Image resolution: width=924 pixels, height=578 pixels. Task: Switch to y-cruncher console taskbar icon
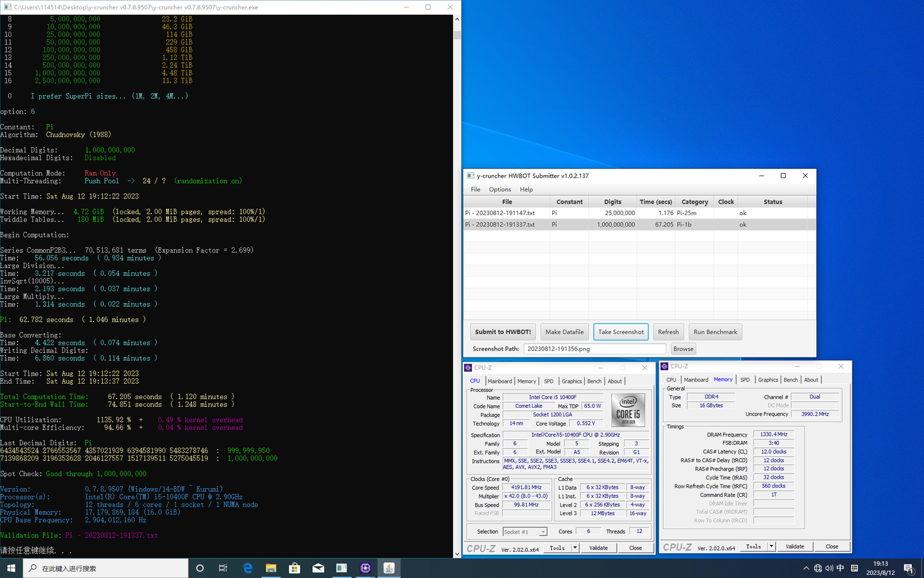(342, 568)
